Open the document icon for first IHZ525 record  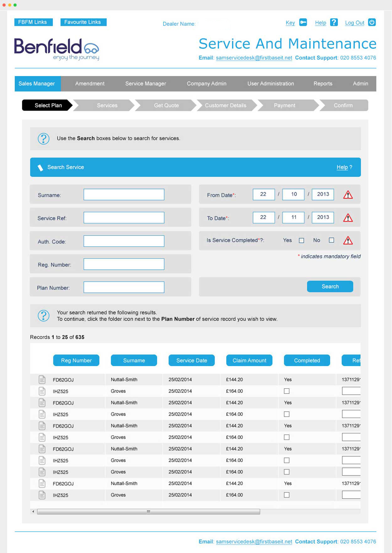(x=42, y=391)
